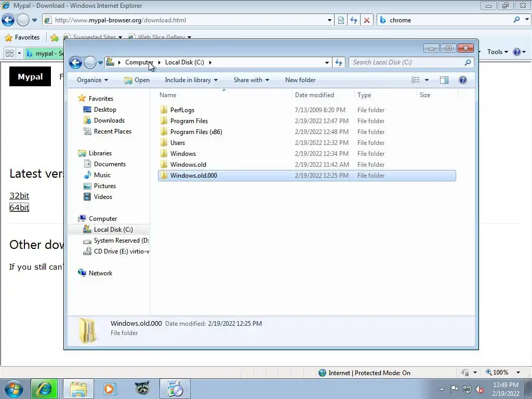Open the Favorites button in IE
This screenshot has width=532, height=399.
(22, 37)
